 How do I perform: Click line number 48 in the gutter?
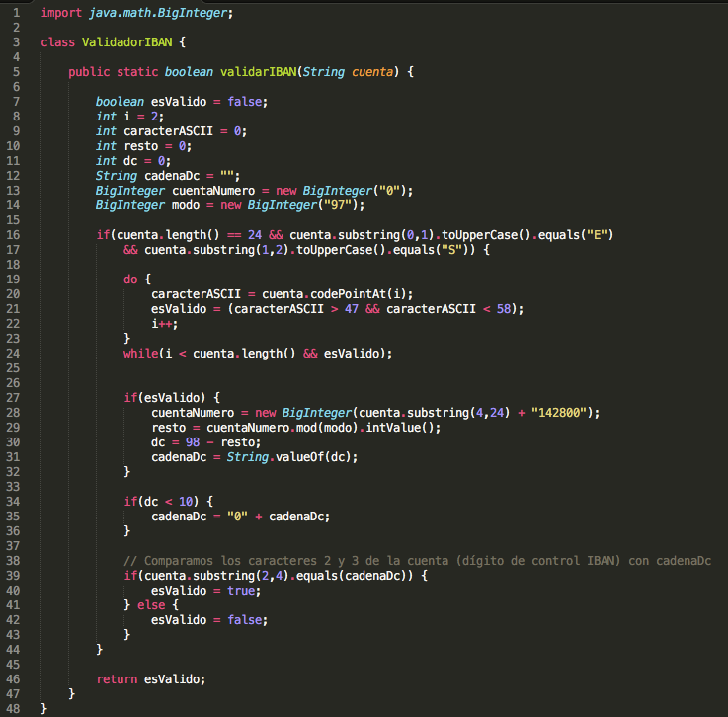click(x=13, y=709)
